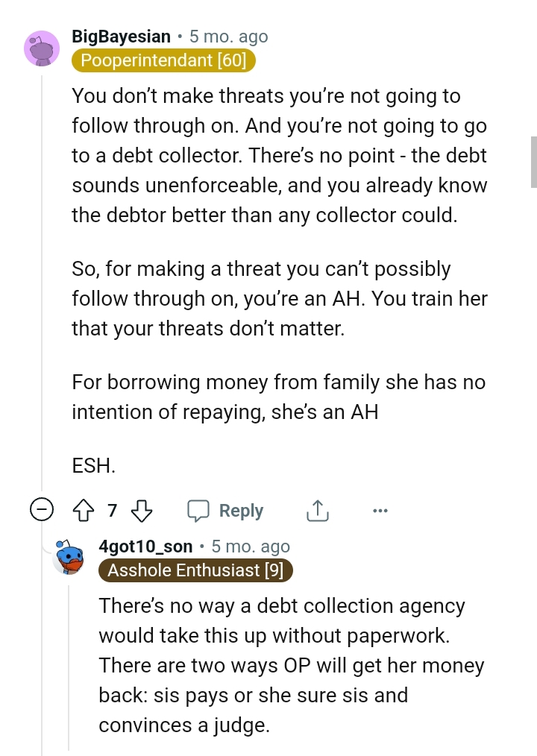The height and width of the screenshot is (756, 537).
Task: Click the Pooperintendant [60] flair badge
Action: coord(163,60)
